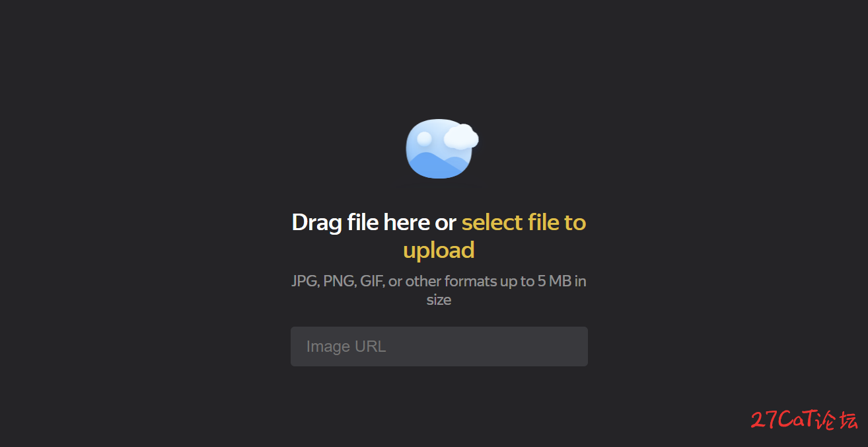
Task: Click the 'file to' part of the yellow link
Action: (x=557, y=222)
